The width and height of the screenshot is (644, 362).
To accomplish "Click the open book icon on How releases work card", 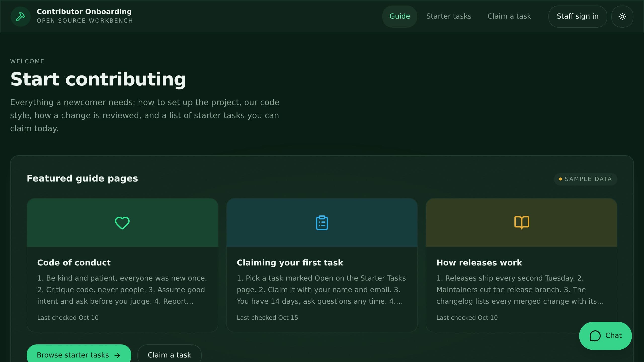I will [521, 222].
